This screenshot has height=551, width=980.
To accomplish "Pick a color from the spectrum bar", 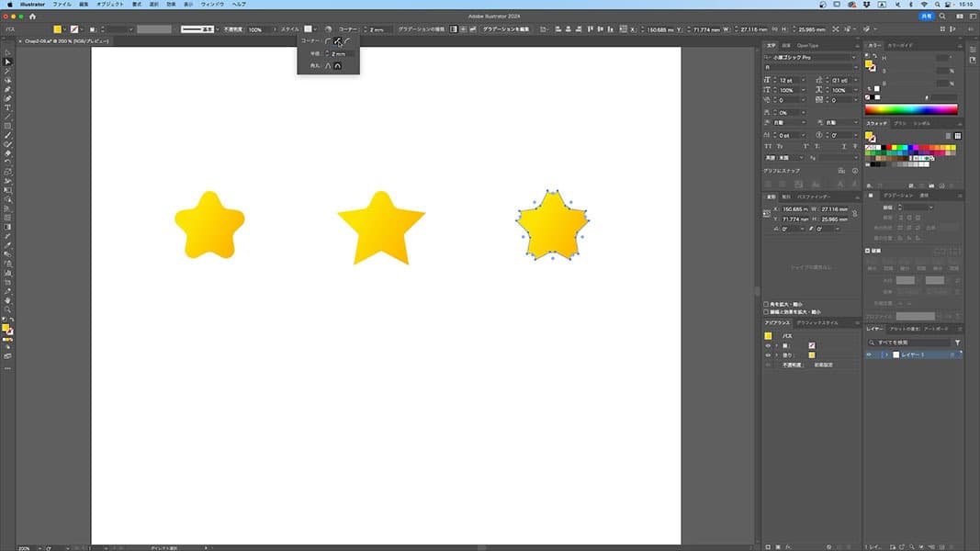I will point(911,109).
